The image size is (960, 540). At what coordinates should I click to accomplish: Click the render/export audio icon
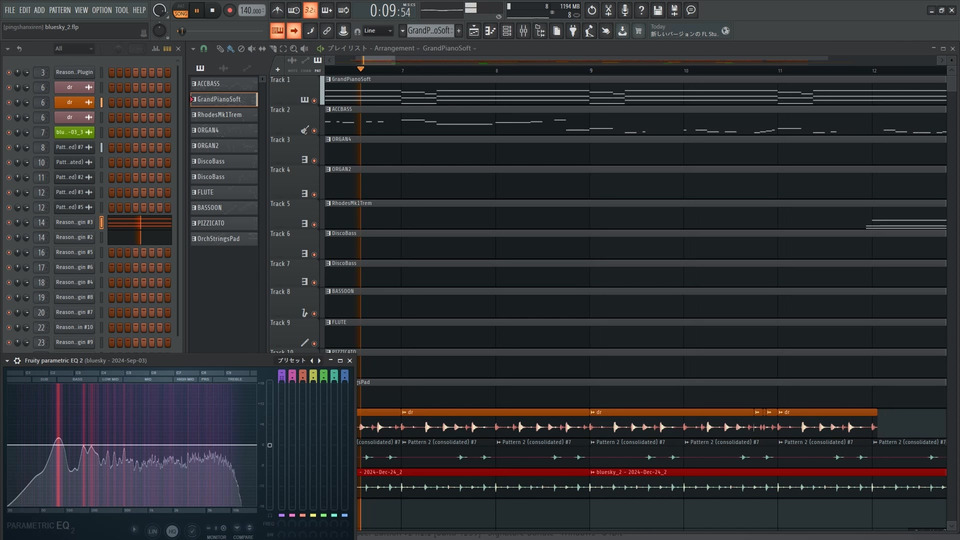click(674, 10)
